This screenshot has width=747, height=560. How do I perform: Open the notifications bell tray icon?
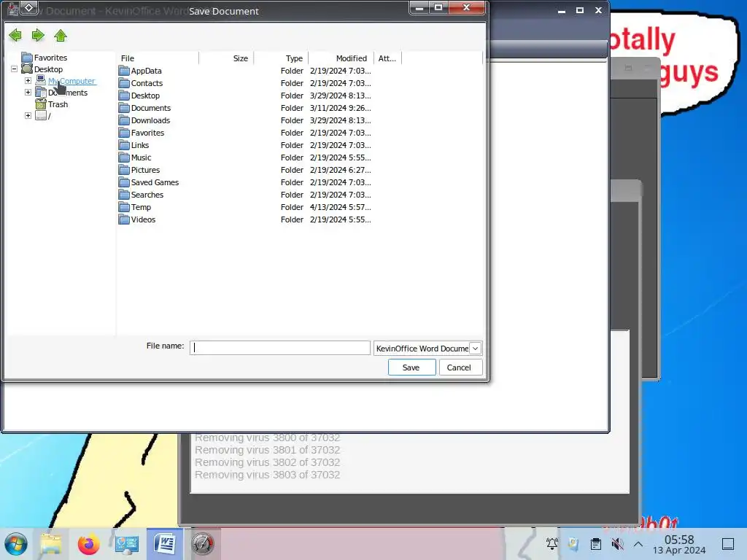pos(552,544)
